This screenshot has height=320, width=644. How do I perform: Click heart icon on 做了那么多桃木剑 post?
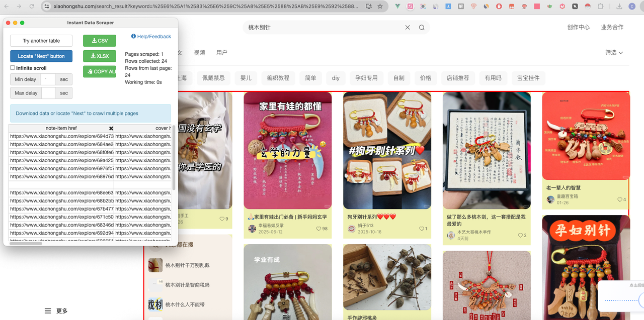(x=520, y=235)
